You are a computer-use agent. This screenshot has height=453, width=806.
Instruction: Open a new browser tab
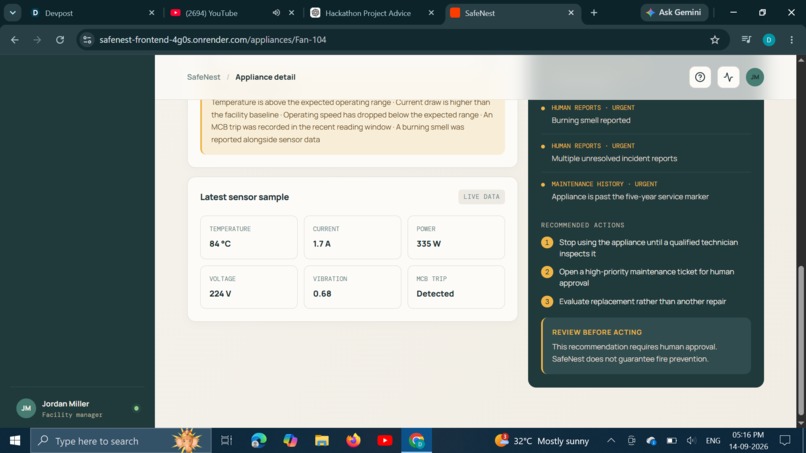594,13
